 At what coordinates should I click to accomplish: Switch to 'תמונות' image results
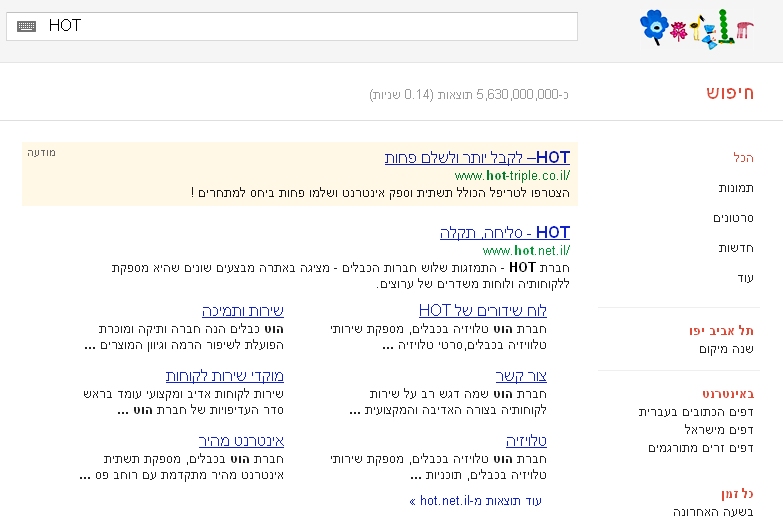pos(736,188)
